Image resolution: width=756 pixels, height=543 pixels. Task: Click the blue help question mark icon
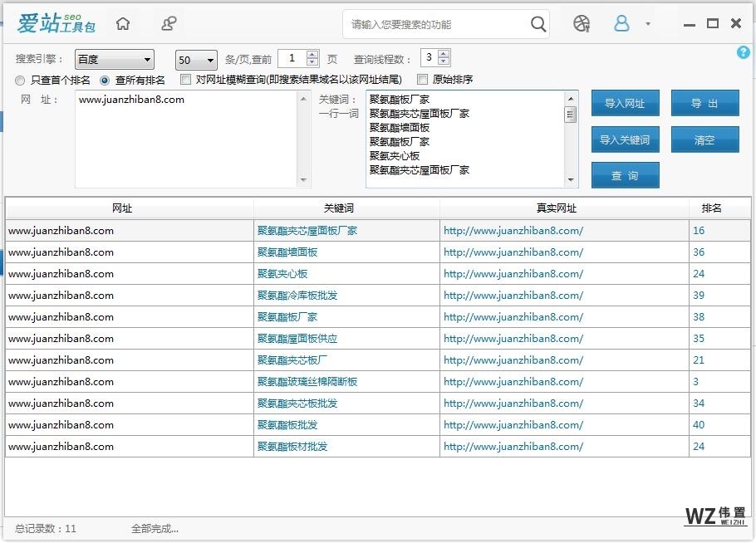[x=744, y=52]
